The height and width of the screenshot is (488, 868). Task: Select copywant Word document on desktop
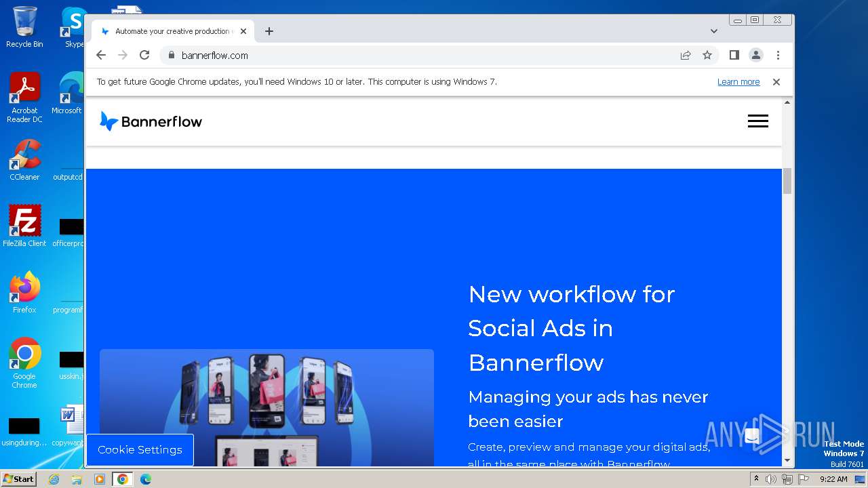pyautogui.click(x=68, y=427)
